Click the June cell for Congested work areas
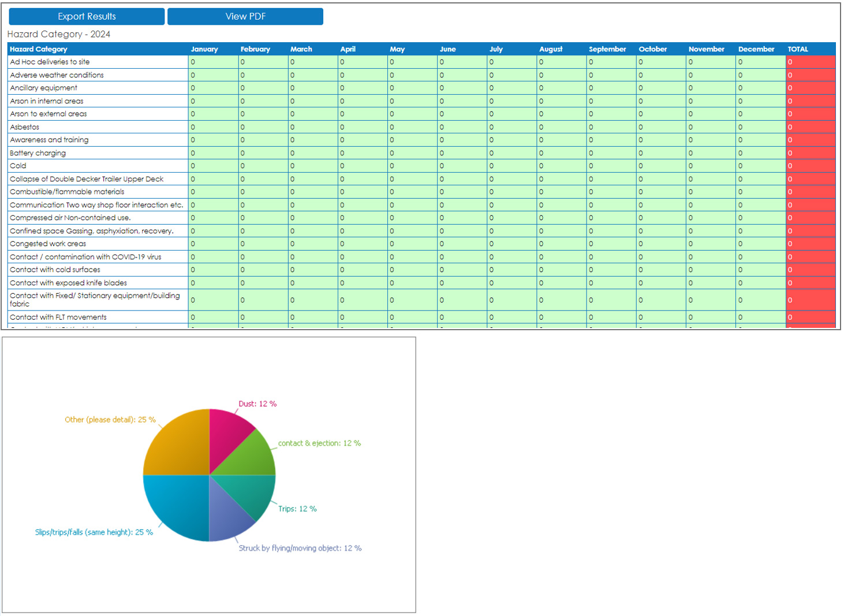 coord(462,244)
